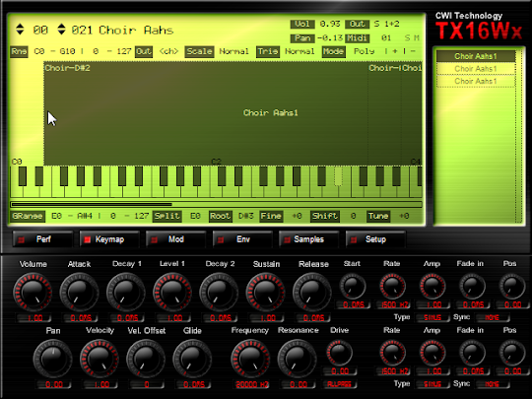Click the Drive knob

pyautogui.click(x=339, y=353)
